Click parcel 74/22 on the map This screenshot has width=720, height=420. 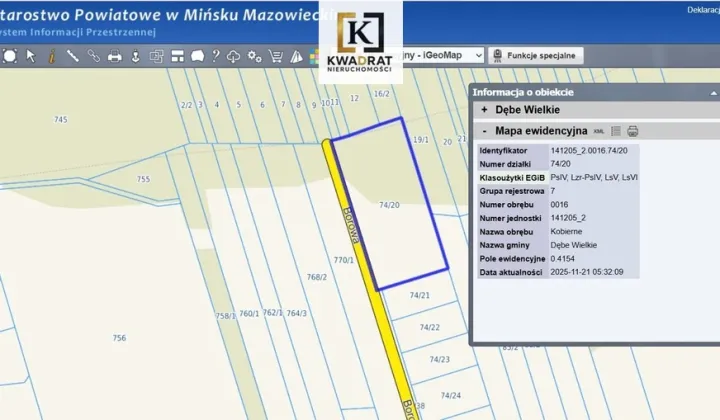(430, 327)
